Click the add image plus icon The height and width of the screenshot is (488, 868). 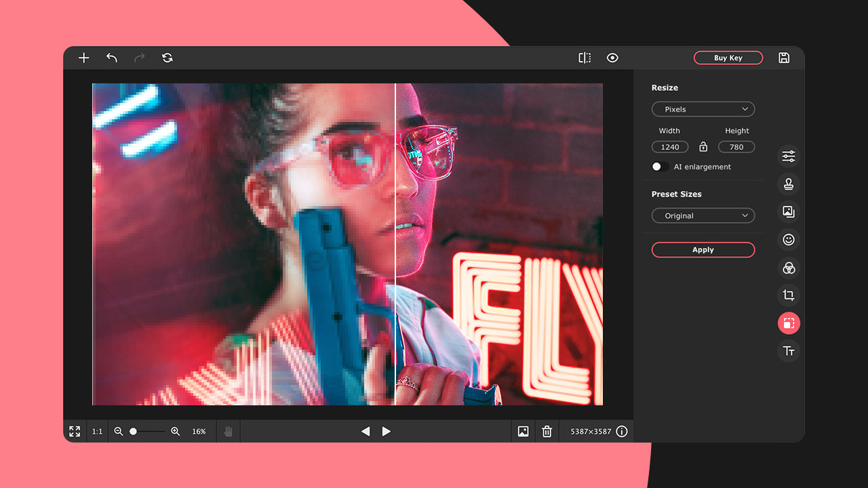click(x=83, y=58)
